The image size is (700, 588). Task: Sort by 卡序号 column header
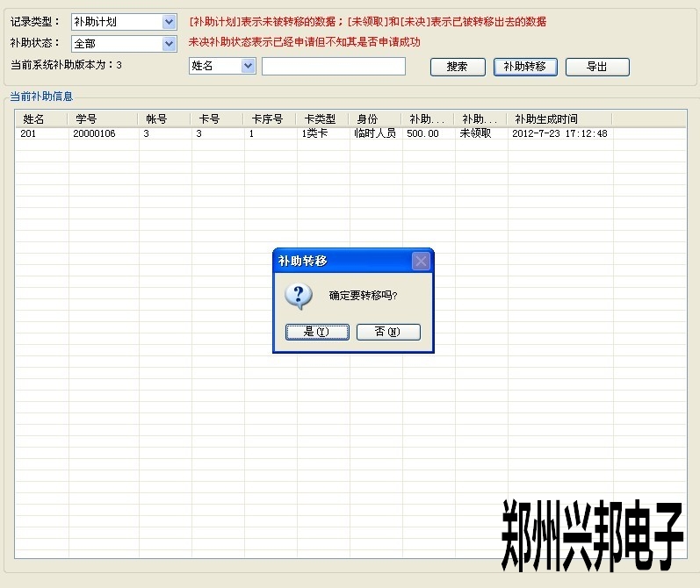pos(271,119)
